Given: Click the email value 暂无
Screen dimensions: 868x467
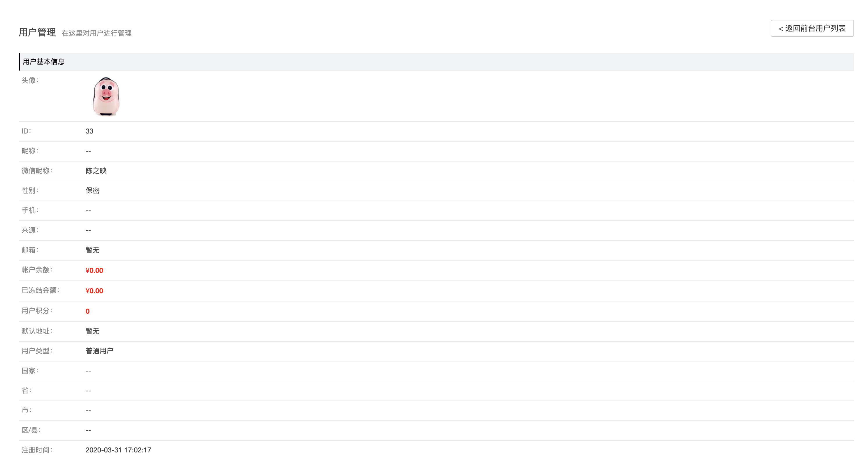Looking at the screenshot, I should point(92,250).
